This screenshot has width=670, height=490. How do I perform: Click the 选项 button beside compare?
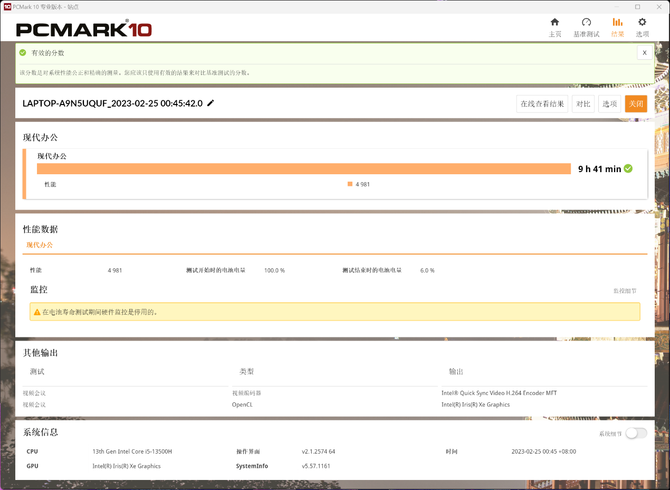[x=610, y=104]
